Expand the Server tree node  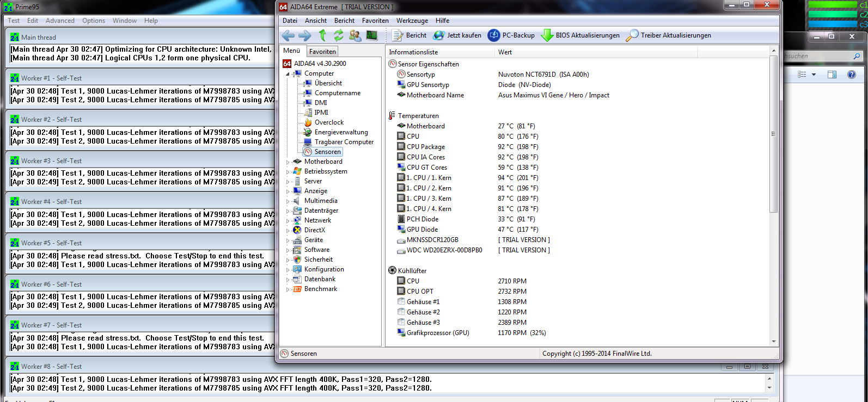pyautogui.click(x=288, y=181)
